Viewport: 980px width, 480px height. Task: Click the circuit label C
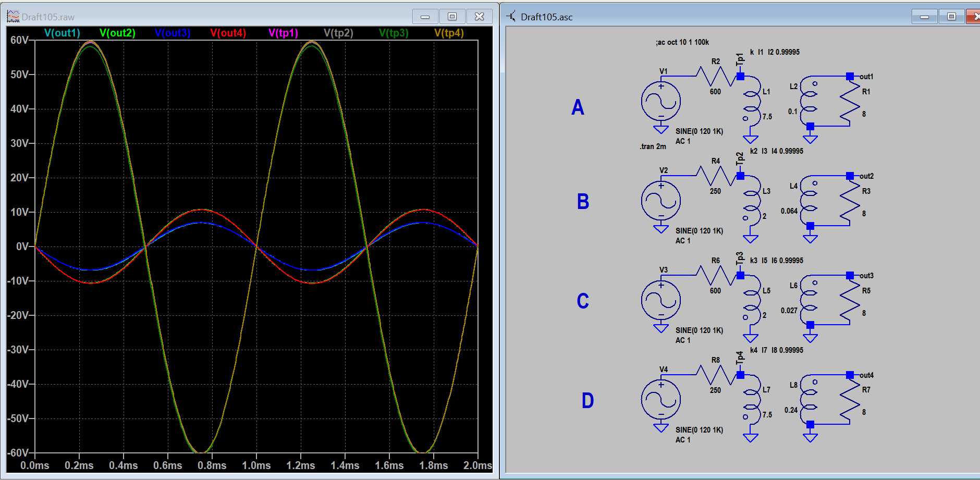click(x=583, y=301)
